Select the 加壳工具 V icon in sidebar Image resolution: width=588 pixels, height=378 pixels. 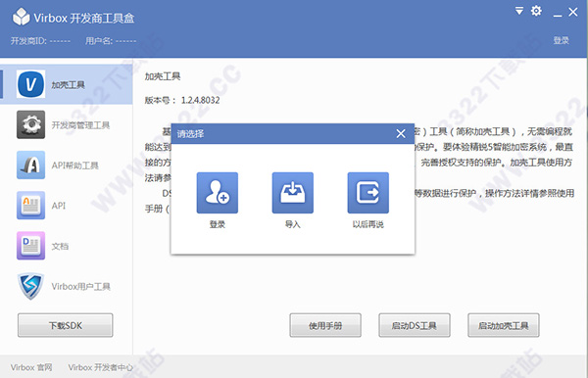click(30, 84)
